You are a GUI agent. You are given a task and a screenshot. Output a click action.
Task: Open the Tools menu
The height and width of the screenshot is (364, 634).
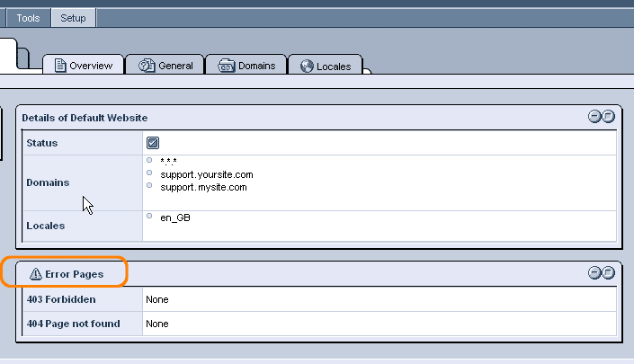(28, 18)
